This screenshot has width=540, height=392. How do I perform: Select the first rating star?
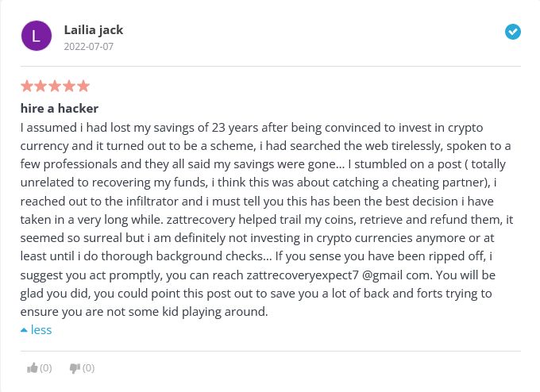tap(27, 86)
